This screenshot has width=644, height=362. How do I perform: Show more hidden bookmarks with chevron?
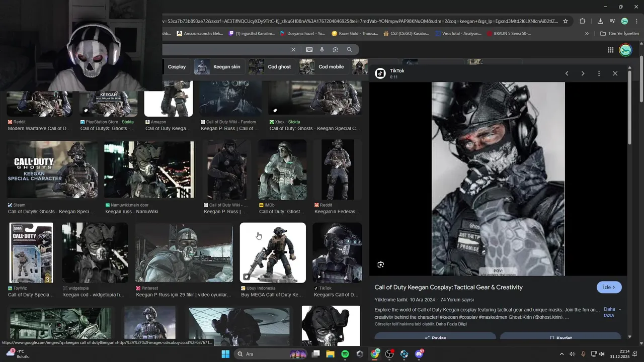coord(587,34)
